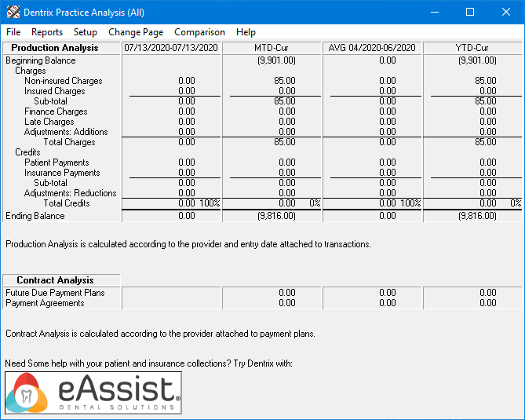Image resolution: width=525 pixels, height=420 pixels.
Task: Select the MTD-Cur column header
Action: [x=272, y=49]
